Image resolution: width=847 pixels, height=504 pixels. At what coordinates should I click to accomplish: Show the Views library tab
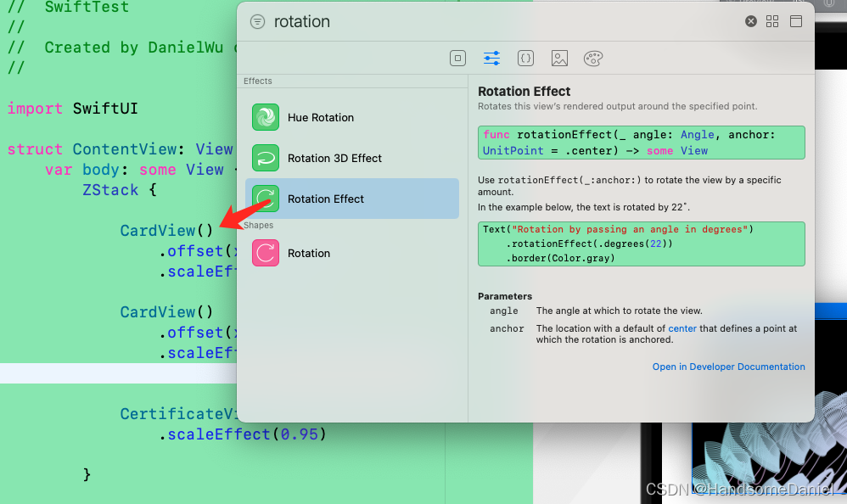click(457, 58)
